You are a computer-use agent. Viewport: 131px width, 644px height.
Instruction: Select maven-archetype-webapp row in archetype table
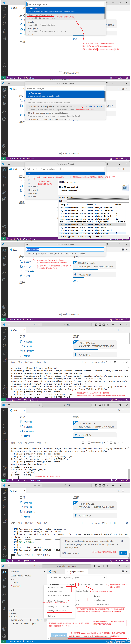92,233
